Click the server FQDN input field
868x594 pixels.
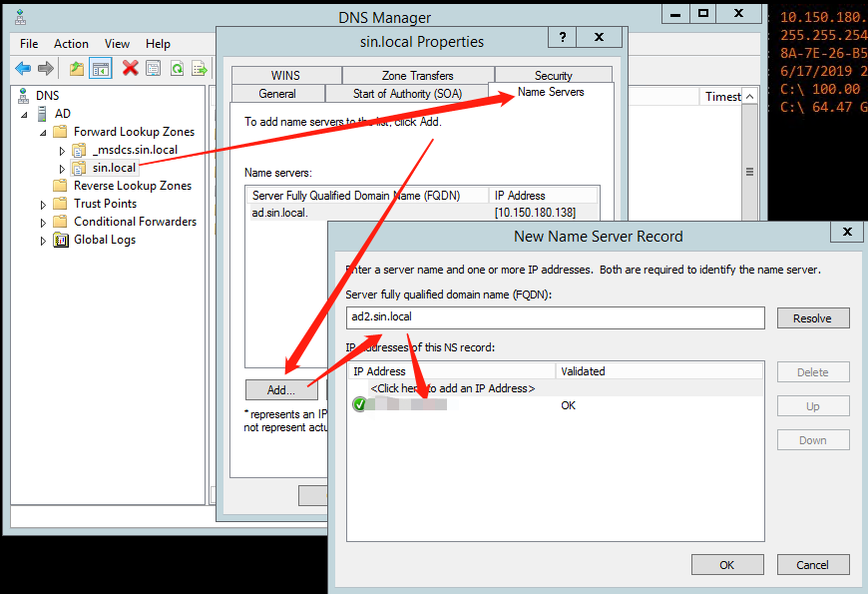(556, 317)
